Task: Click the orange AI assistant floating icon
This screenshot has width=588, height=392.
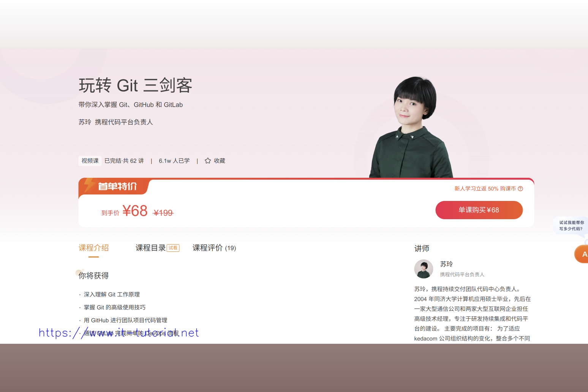Action: 582,254
